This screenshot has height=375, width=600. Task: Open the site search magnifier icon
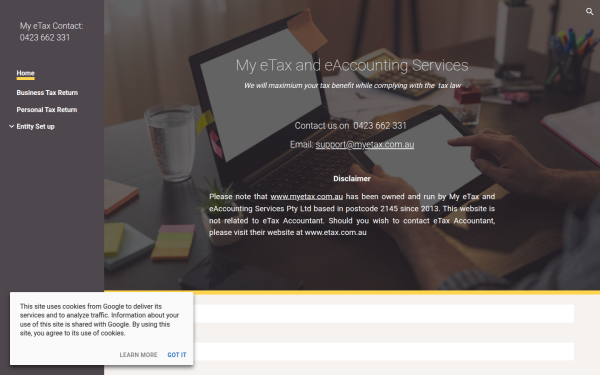pyautogui.click(x=589, y=11)
